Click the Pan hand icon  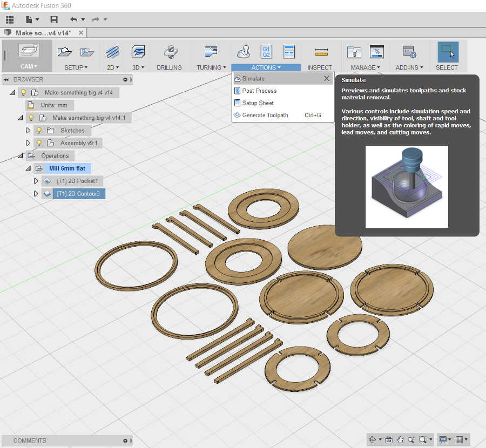[400, 439]
